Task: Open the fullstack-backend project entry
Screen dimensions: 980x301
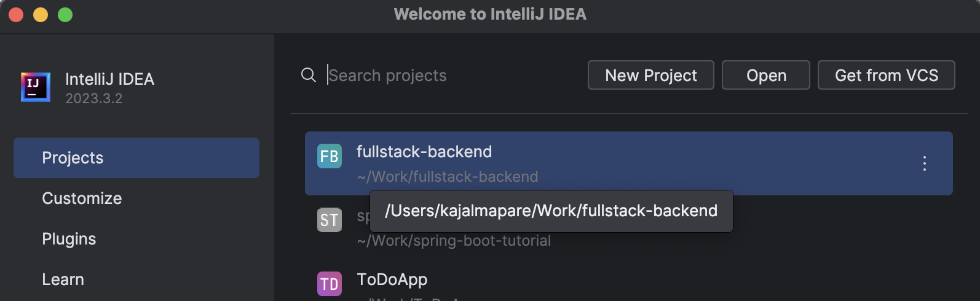Action: pos(424,152)
